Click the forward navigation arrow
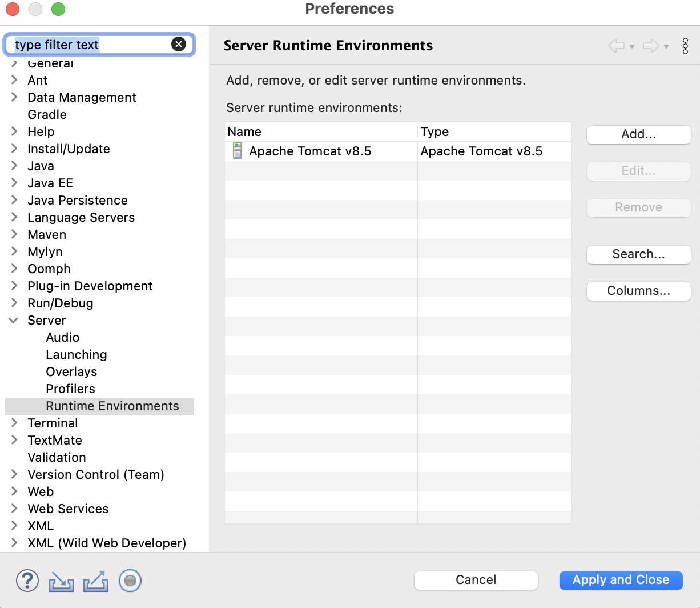Image resolution: width=700 pixels, height=608 pixels. (x=651, y=46)
